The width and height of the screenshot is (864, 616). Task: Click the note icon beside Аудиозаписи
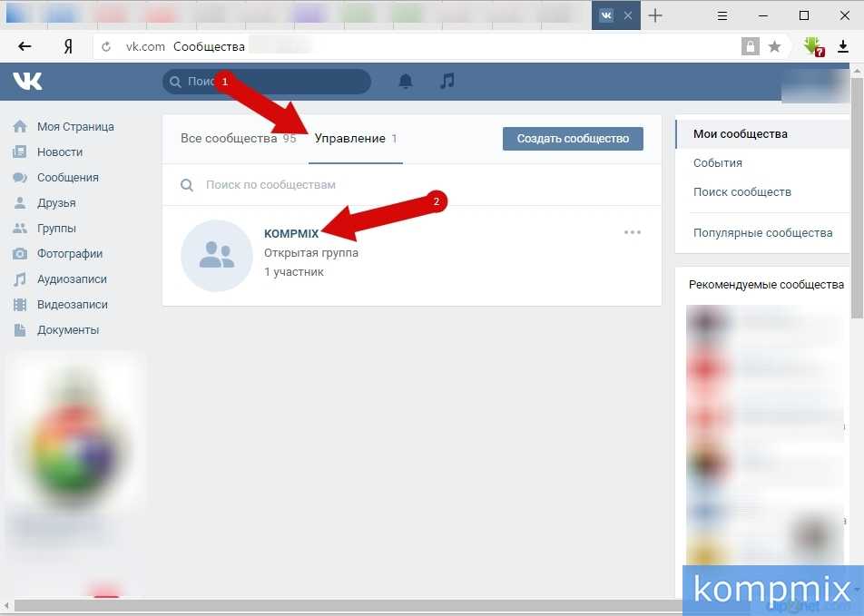click(x=20, y=279)
